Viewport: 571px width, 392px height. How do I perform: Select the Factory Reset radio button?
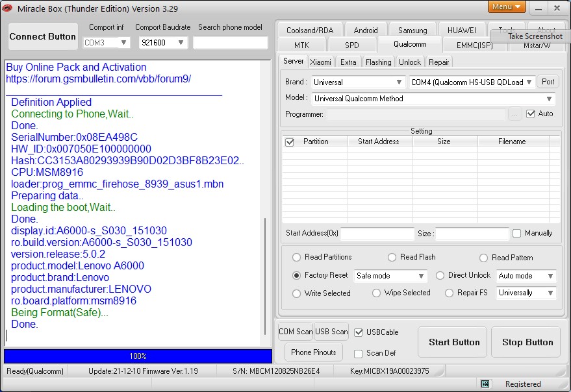tap(296, 276)
